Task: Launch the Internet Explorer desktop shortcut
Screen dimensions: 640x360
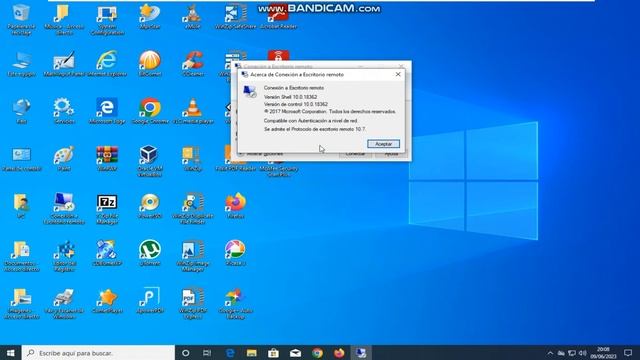Action: click(107, 64)
